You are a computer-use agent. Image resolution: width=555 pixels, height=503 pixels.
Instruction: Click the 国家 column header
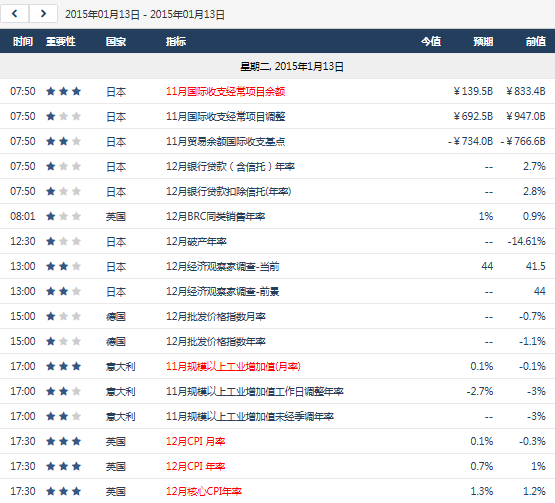coord(116,41)
